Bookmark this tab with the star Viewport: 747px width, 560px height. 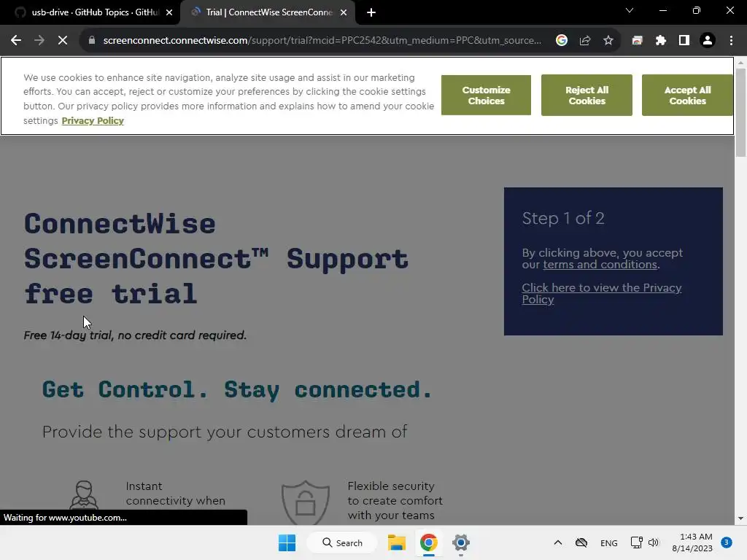point(608,41)
